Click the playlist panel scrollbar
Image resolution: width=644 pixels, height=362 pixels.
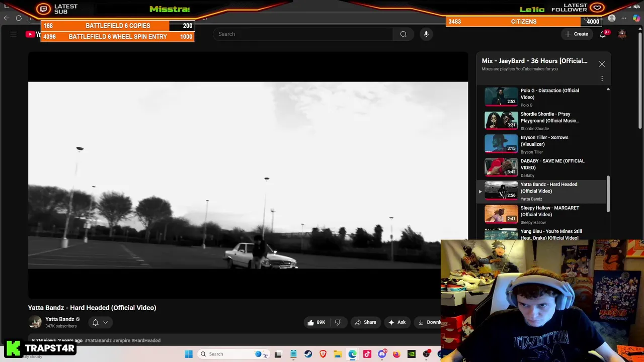pos(608,194)
